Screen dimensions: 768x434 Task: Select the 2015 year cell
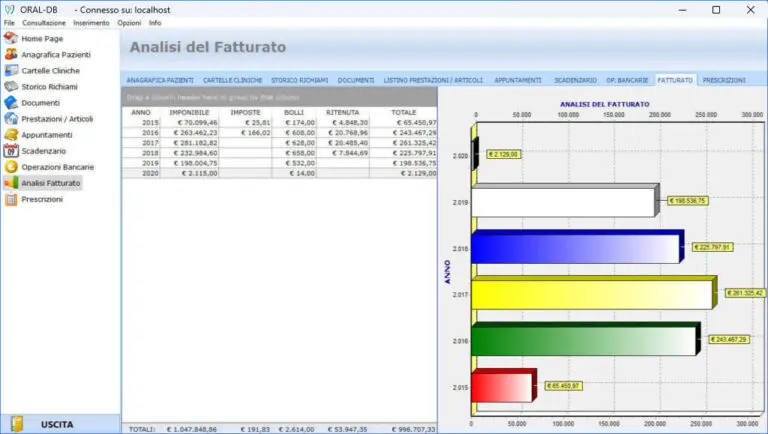(142, 122)
